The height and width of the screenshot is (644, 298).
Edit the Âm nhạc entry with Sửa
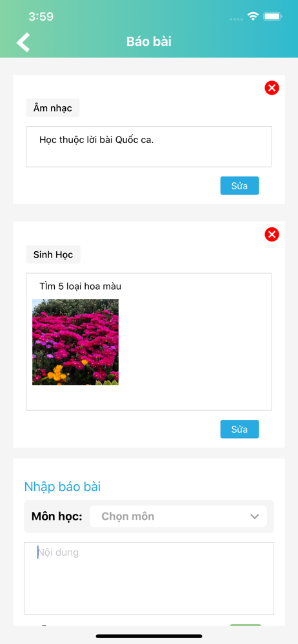click(239, 185)
